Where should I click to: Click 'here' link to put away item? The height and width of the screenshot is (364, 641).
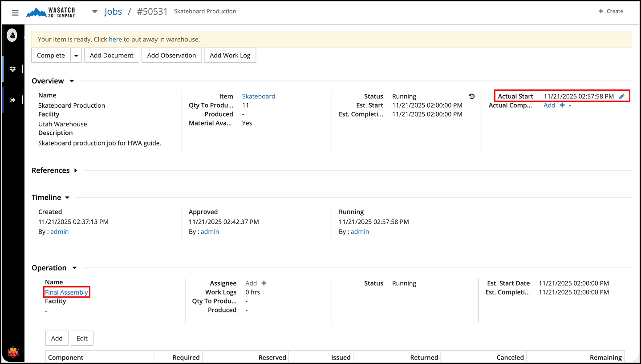[115, 39]
